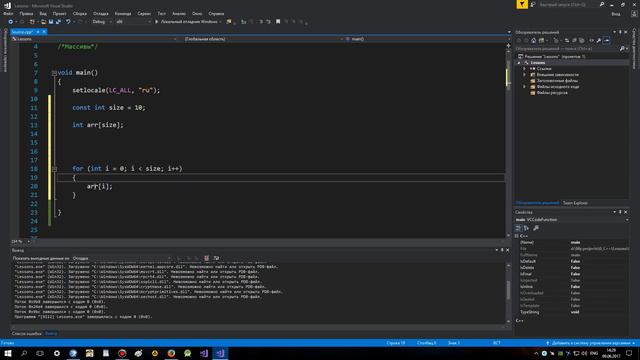640x360 pixels.
Task: Open the Chrome browser taskbar icon
Action: coord(171,353)
